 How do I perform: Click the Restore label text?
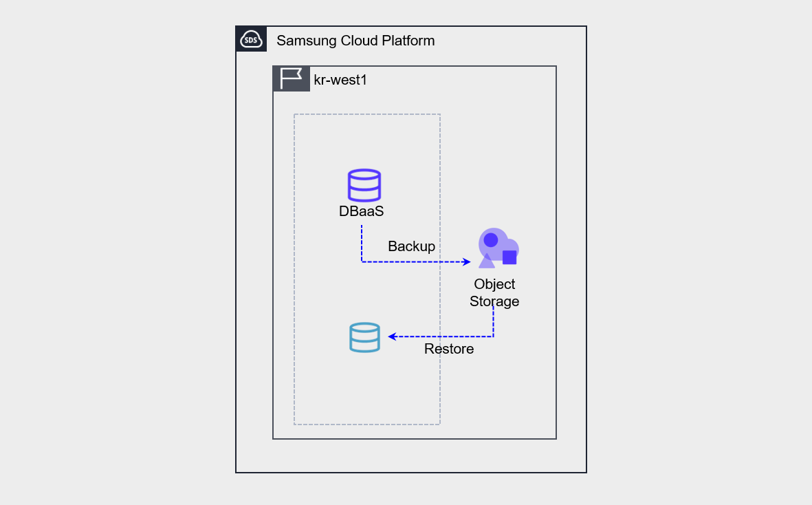[448, 349]
